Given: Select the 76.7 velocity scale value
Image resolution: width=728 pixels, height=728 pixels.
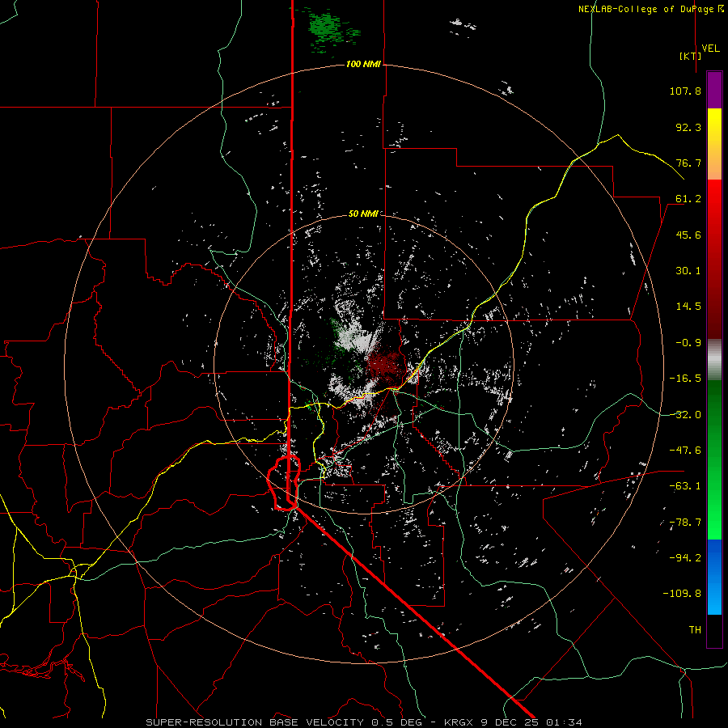Looking at the screenshot, I should pos(688,163).
